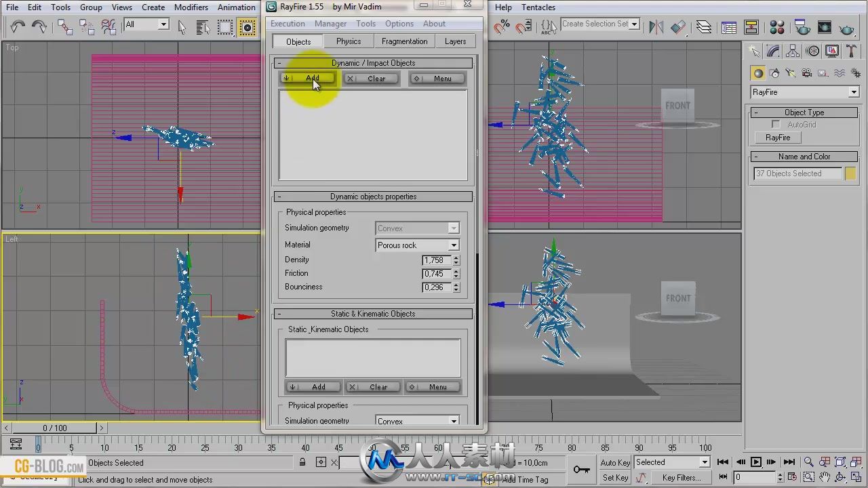The image size is (868, 488).
Task: Select the Select and Link tool
Action: click(65, 26)
